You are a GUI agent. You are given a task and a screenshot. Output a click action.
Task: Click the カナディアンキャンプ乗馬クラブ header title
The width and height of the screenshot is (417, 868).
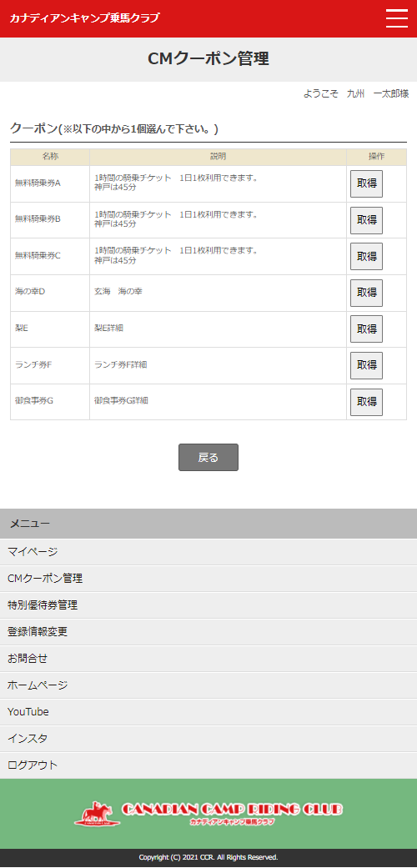84,18
